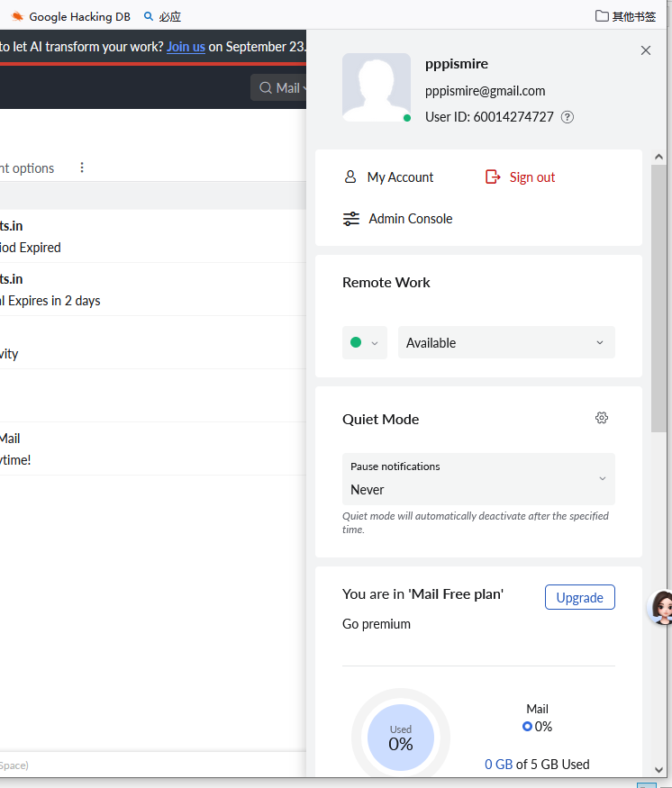
Task: Close the profile side panel
Action: (x=645, y=50)
